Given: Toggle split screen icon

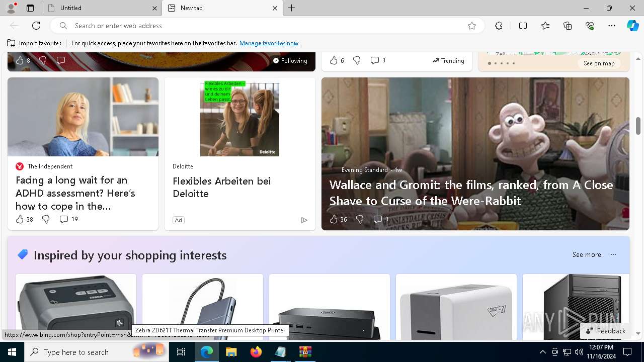Looking at the screenshot, I should click(523, 26).
